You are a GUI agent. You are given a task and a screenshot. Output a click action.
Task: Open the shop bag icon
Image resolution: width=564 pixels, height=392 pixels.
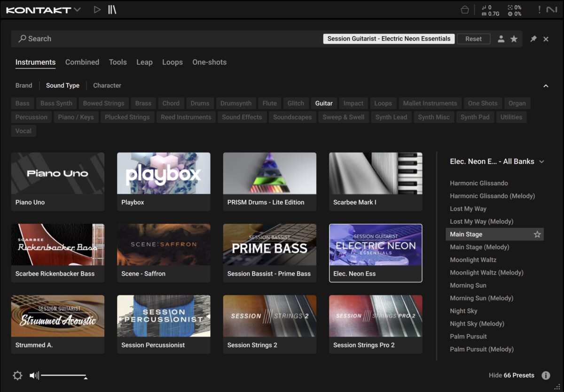point(465,10)
